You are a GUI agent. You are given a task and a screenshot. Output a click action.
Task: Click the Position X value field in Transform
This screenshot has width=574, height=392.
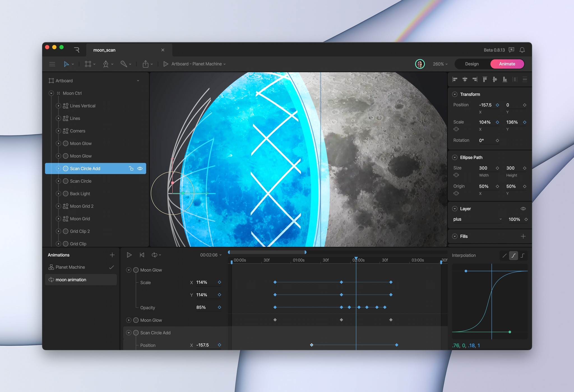pos(485,105)
